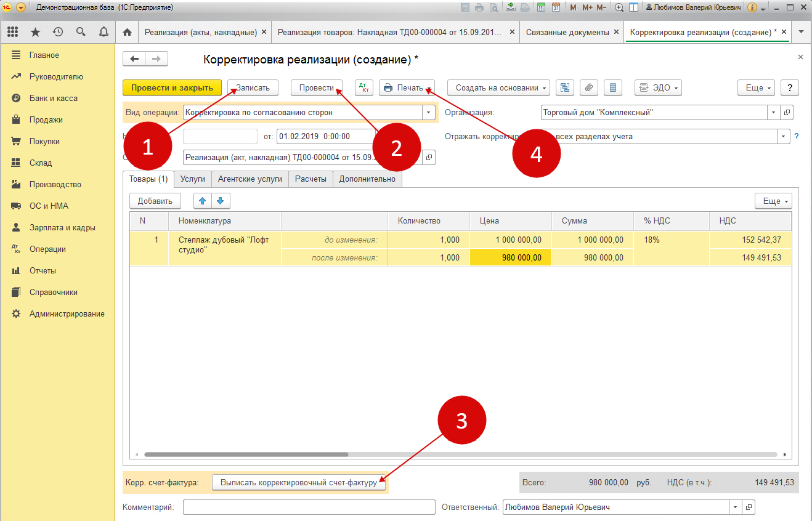Click Провести button
Image resolution: width=812 pixels, height=521 pixels.
point(317,88)
